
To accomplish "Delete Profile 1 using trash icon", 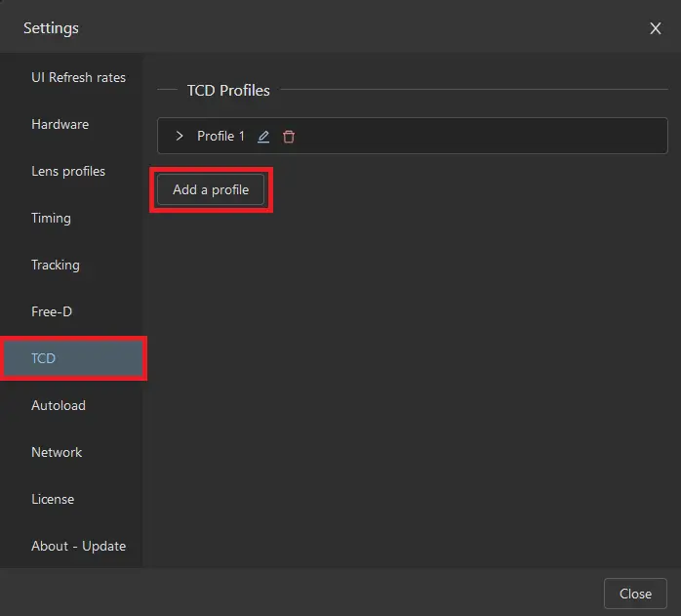I will point(289,137).
